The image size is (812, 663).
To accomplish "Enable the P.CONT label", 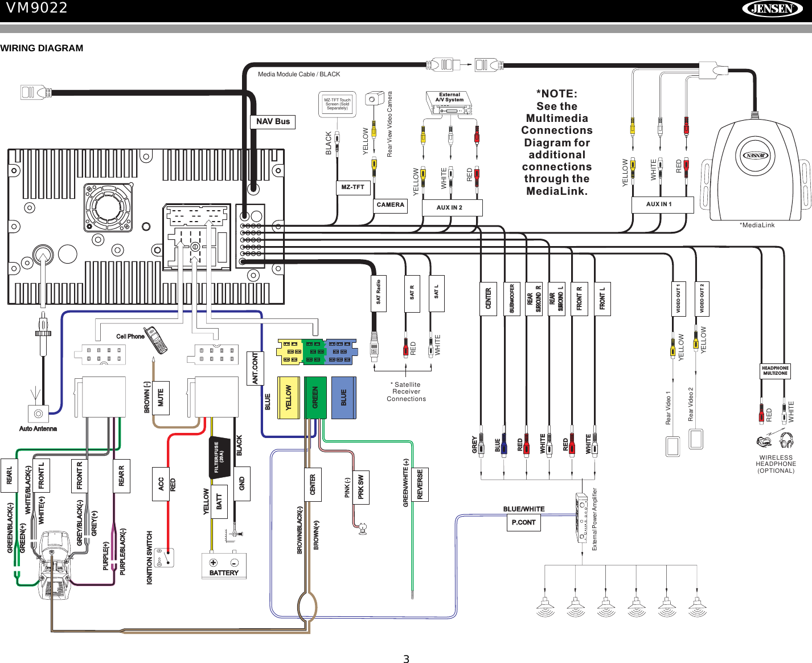I will [x=523, y=522].
